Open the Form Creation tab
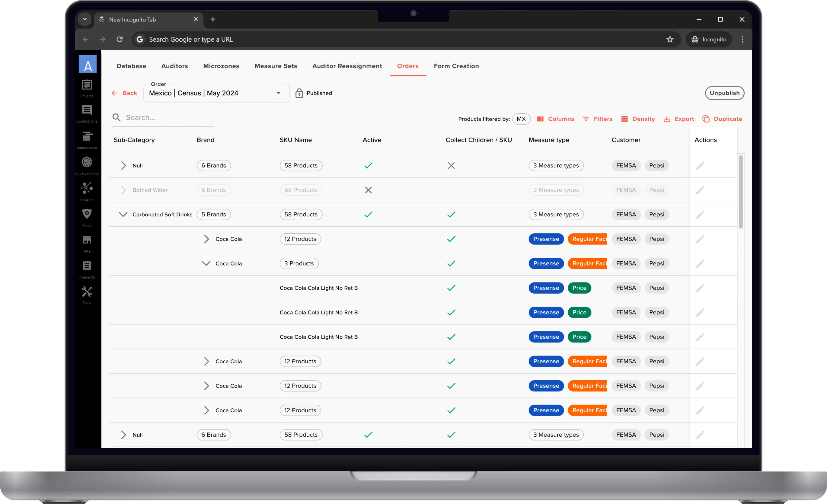The height and width of the screenshot is (504, 827). 456,66
